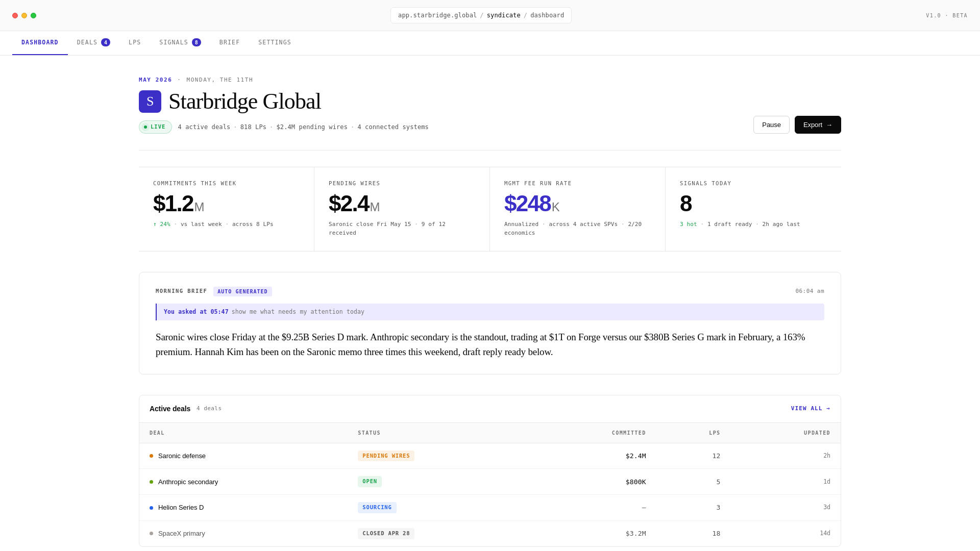
Task: Click the Export button
Action: (x=818, y=125)
